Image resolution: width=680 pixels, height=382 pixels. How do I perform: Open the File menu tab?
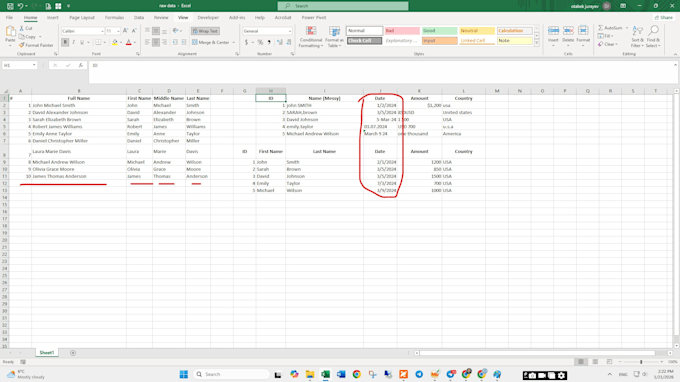click(x=9, y=18)
